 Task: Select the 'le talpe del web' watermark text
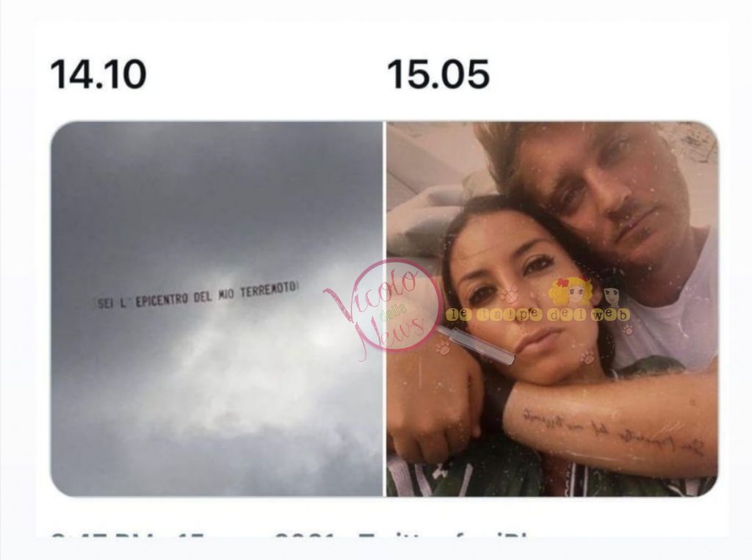tap(538, 315)
